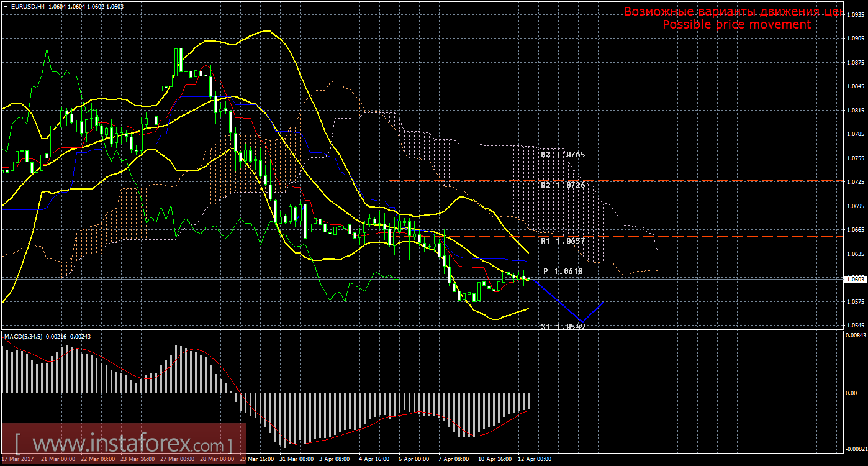This screenshot has width=868, height=466.
Task: Select the R2 1.0726 resistance label
Action: [x=563, y=185]
